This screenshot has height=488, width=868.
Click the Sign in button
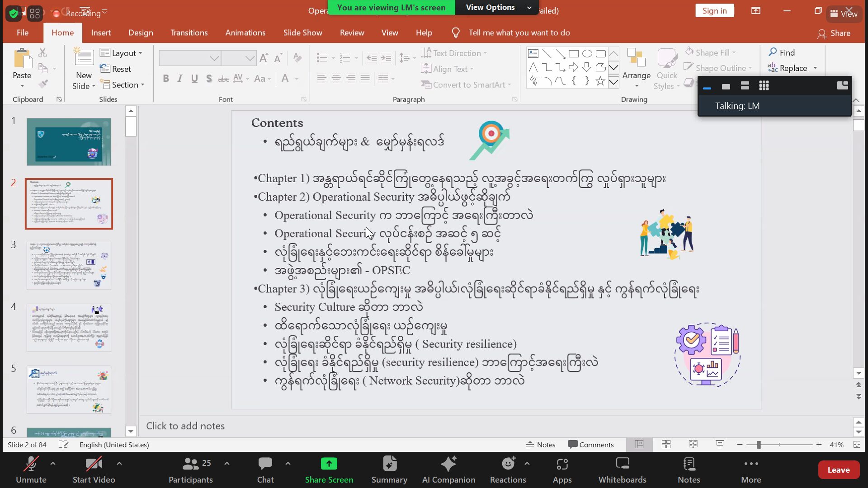pyautogui.click(x=714, y=11)
